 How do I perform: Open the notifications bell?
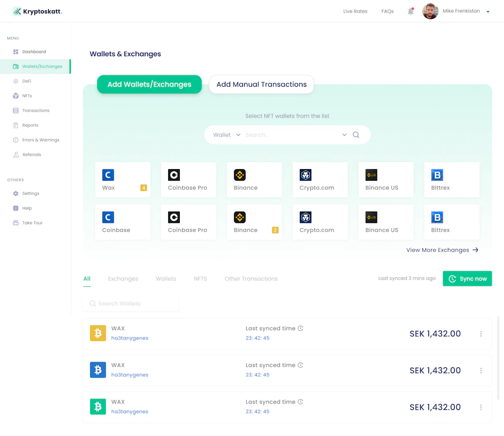click(x=410, y=11)
